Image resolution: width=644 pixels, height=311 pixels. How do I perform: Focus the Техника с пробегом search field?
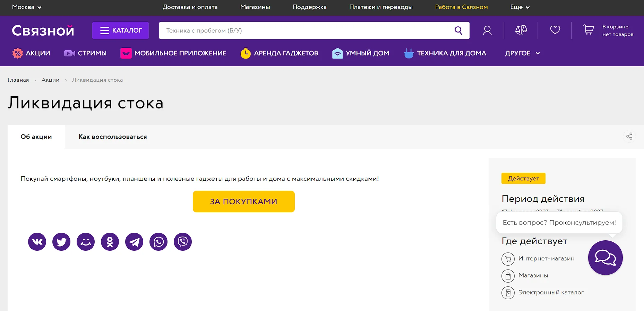(x=305, y=30)
